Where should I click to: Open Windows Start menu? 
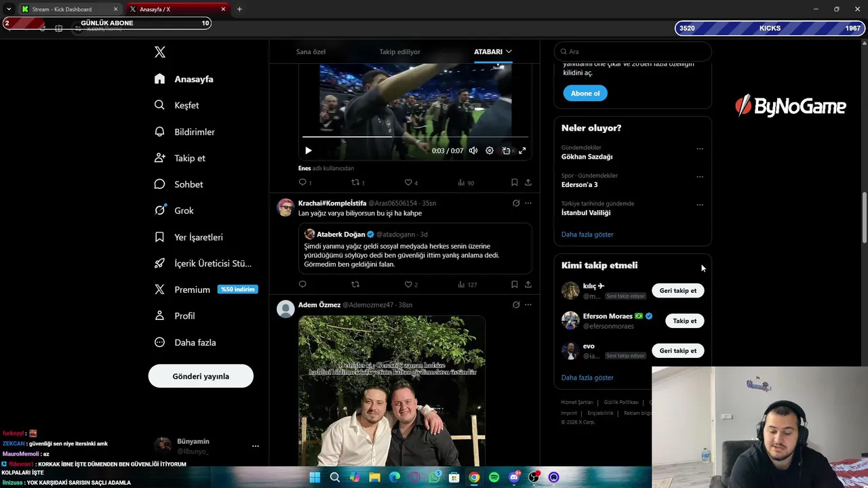point(315,477)
